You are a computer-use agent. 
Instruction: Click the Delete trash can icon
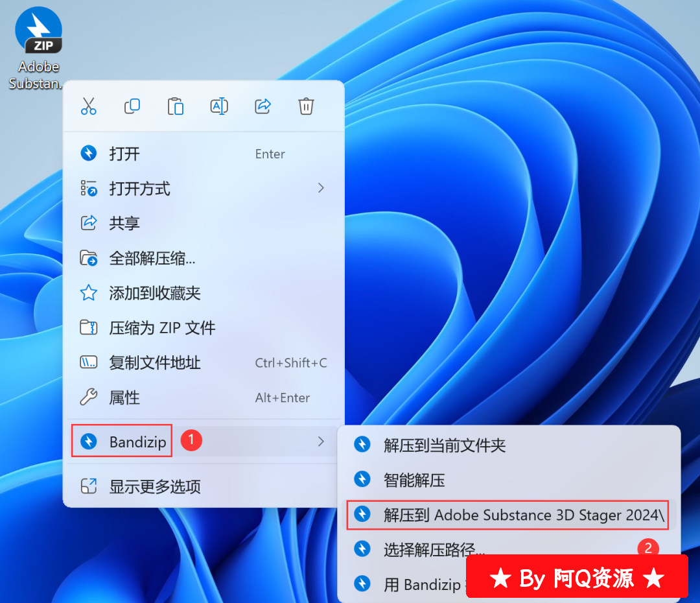tap(306, 106)
